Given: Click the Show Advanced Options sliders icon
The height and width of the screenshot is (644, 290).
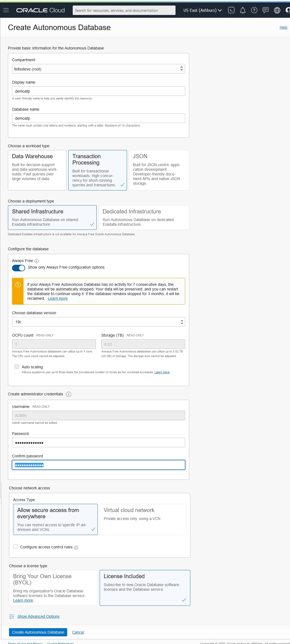Looking at the screenshot, I should point(11,616).
